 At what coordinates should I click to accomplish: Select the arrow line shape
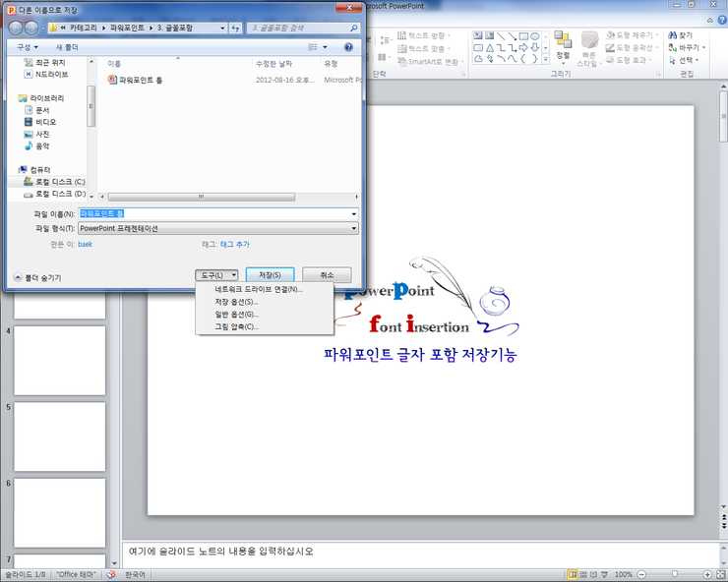coord(513,36)
